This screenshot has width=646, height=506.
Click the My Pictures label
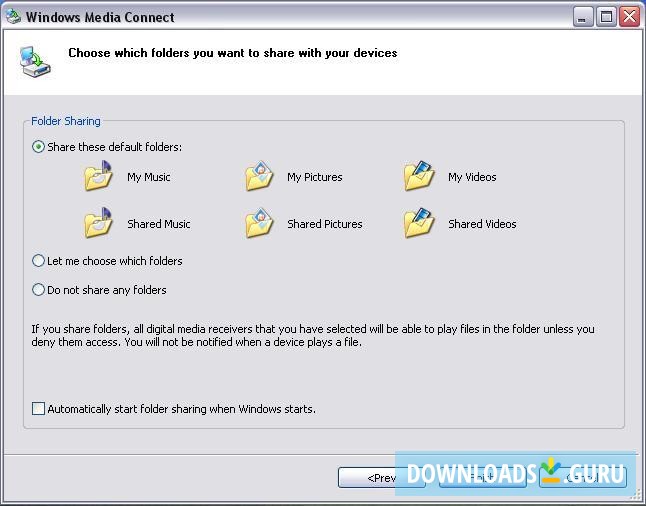(x=315, y=177)
